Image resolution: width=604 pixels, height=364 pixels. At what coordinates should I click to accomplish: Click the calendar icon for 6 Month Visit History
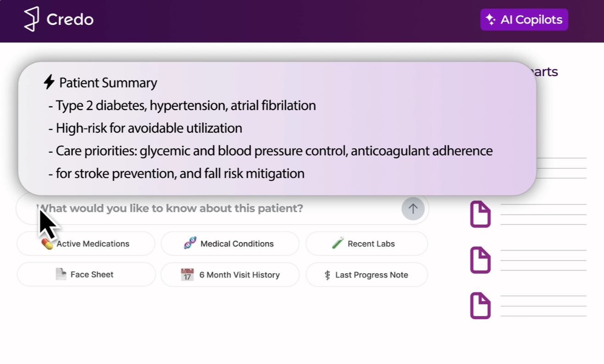[x=187, y=275]
